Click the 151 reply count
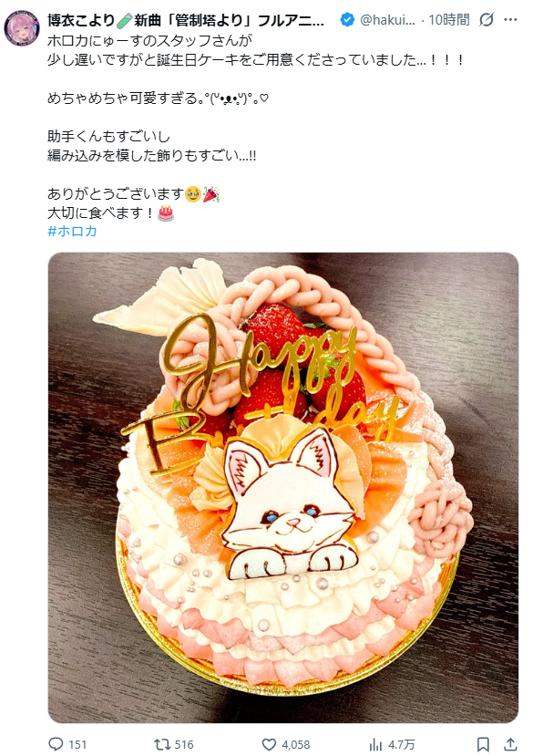This screenshot has width=533, height=756. click(77, 745)
